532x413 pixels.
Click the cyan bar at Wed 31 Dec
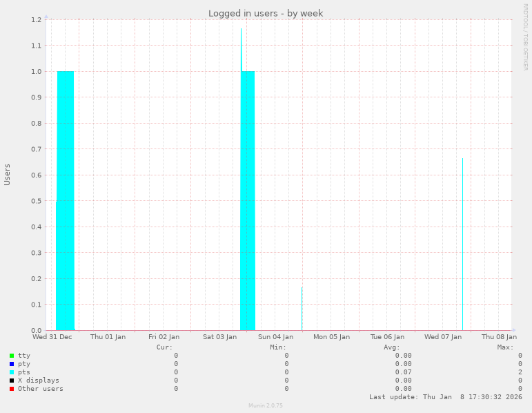click(x=65, y=200)
